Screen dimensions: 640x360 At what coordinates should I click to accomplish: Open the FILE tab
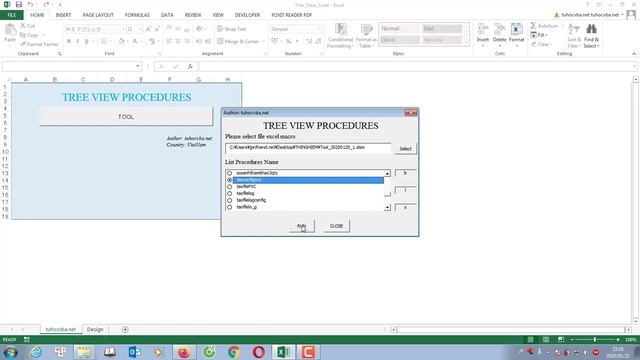click(x=12, y=15)
